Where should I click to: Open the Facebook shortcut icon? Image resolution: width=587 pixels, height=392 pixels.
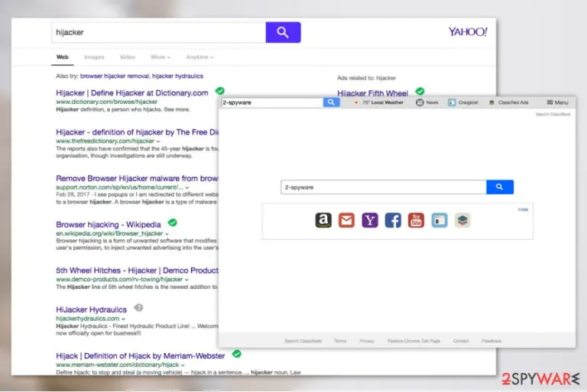[393, 220]
